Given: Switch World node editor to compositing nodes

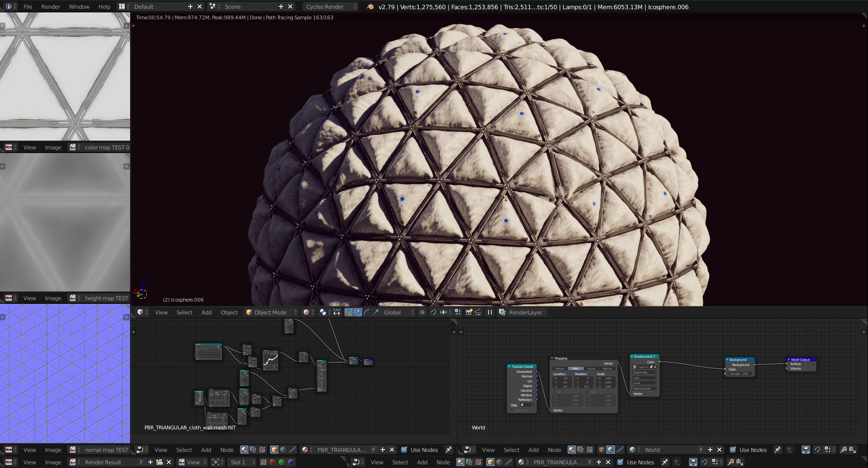Looking at the screenshot, I should [x=581, y=450].
